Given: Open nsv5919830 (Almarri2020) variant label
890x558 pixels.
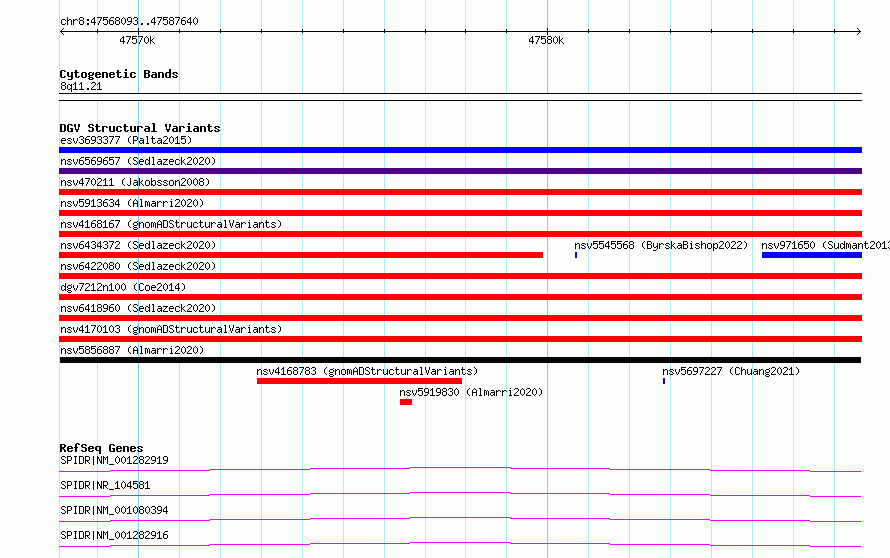Looking at the screenshot, I should [x=471, y=392].
